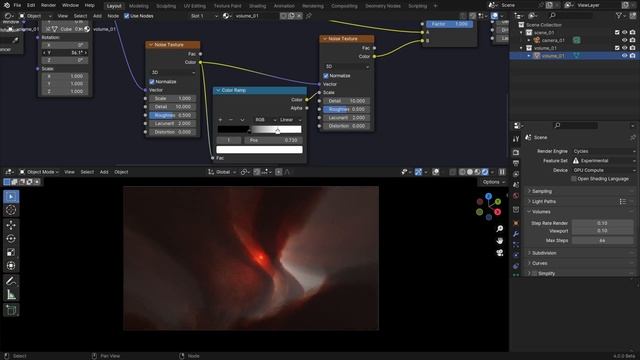
Task: Remove color stop with minus button
Action: pyautogui.click(x=231, y=120)
